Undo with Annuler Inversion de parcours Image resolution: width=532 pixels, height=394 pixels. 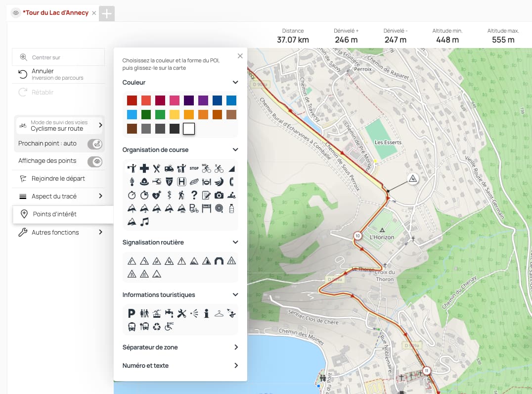tap(59, 74)
